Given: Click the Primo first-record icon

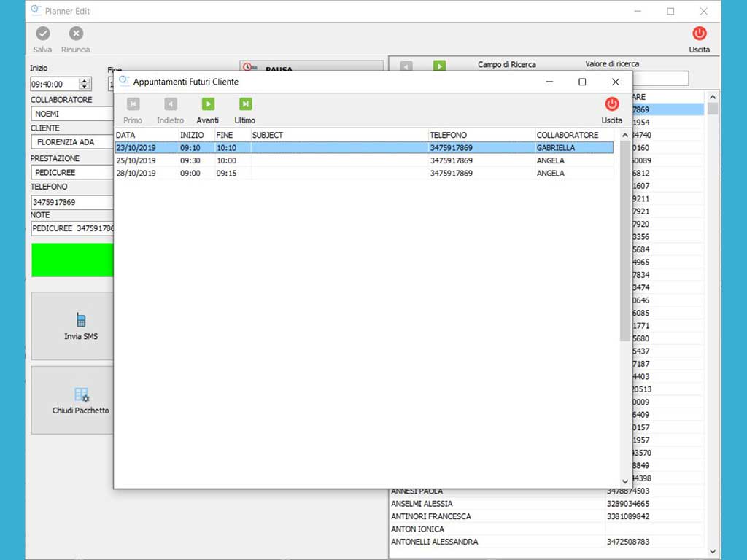Looking at the screenshot, I should (x=133, y=104).
